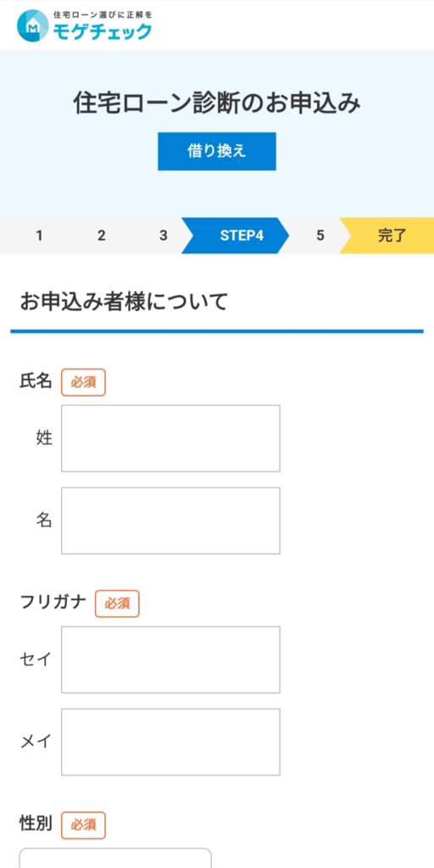Screen dimensions: 434x868
Task: Focus the 名 first name field
Action: point(170,520)
